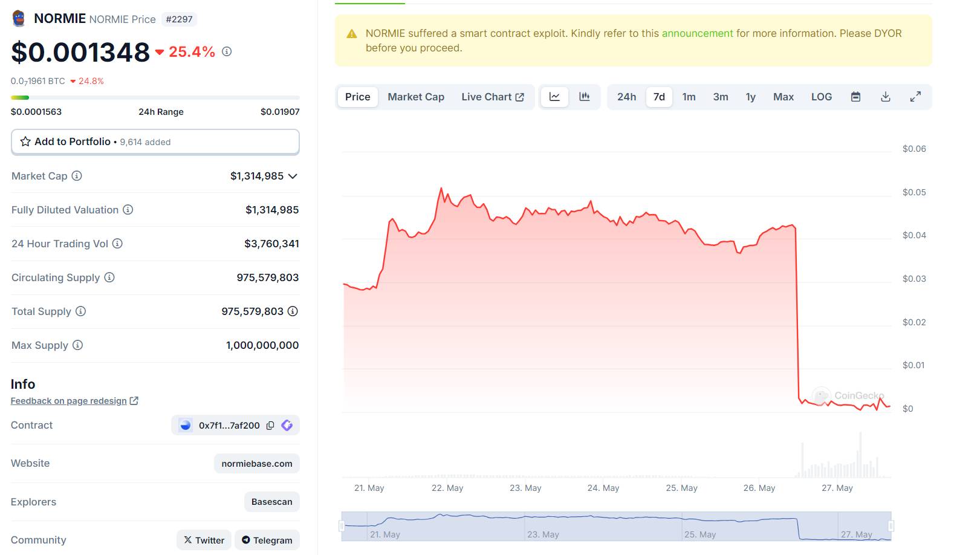Screen dimensions: 980x555
Task: Open the Basescan explorer link
Action: click(272, 502)
